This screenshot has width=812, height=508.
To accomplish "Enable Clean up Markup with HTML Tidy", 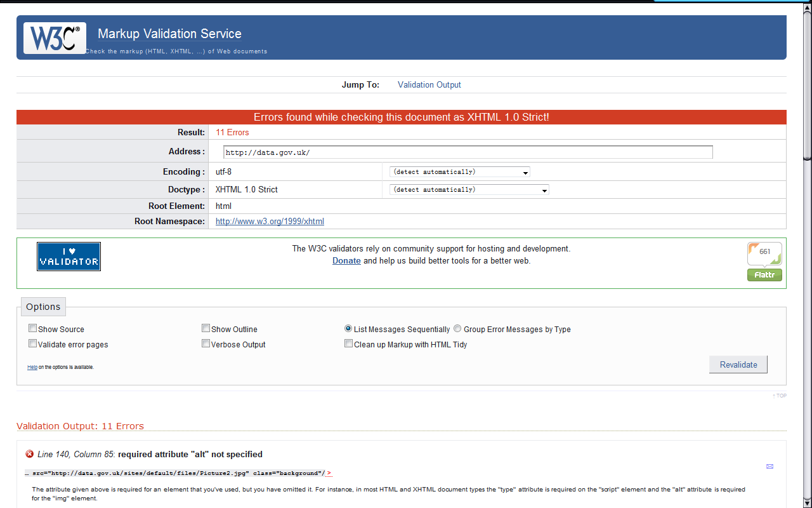I will pos(348,344).
